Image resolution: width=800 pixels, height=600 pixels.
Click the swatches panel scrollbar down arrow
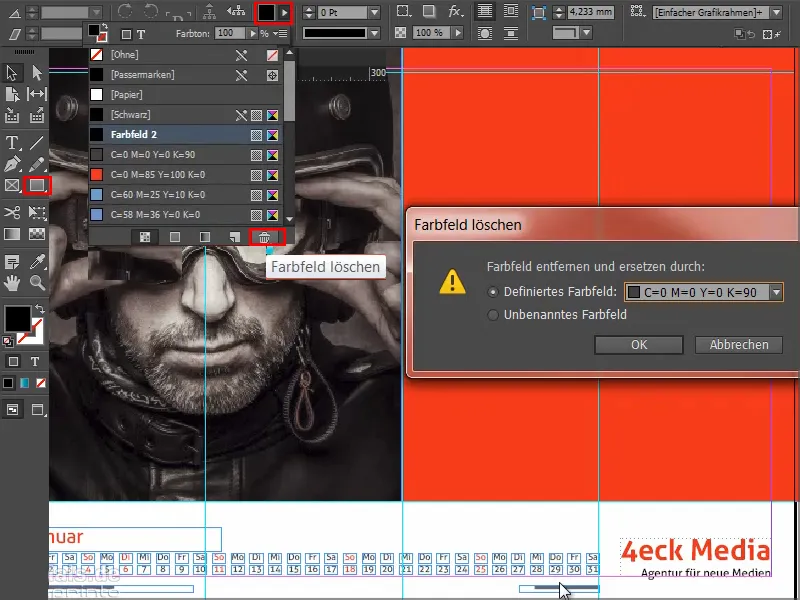pos(289,219)
